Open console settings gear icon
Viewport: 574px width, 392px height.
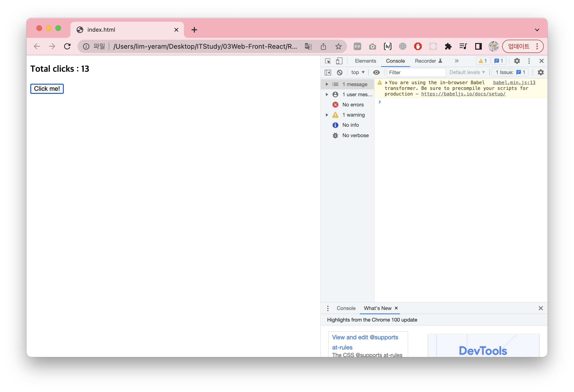point(540,72)
